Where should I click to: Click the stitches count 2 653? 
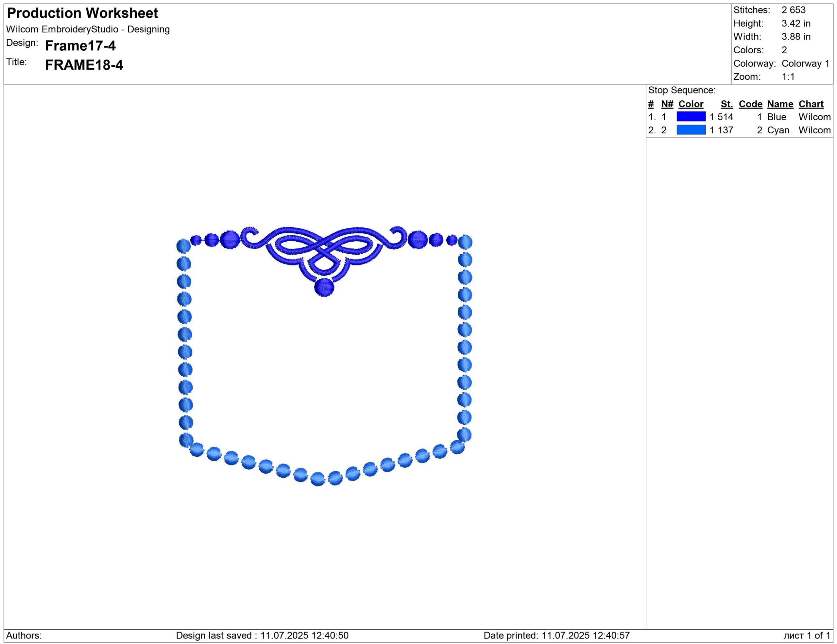click(793, 10)
